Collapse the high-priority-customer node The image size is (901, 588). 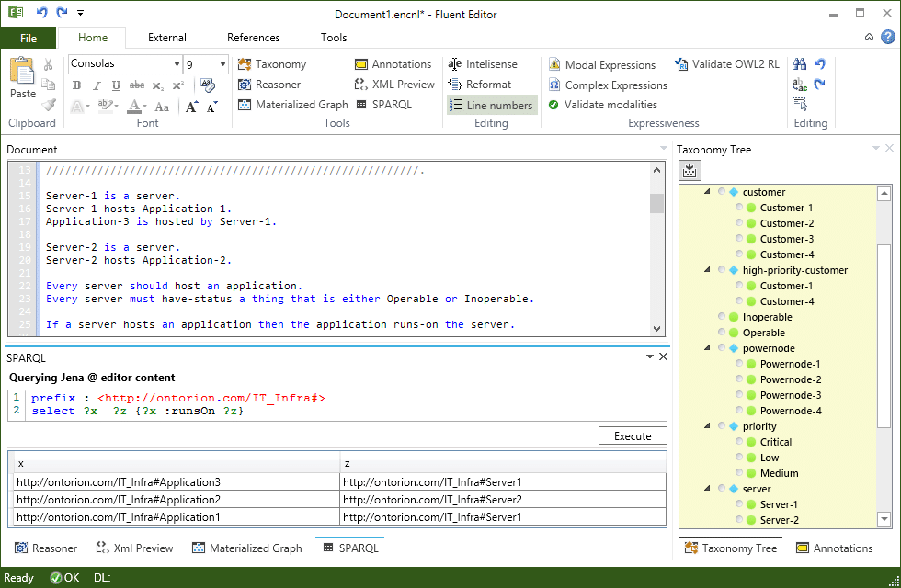707,270
